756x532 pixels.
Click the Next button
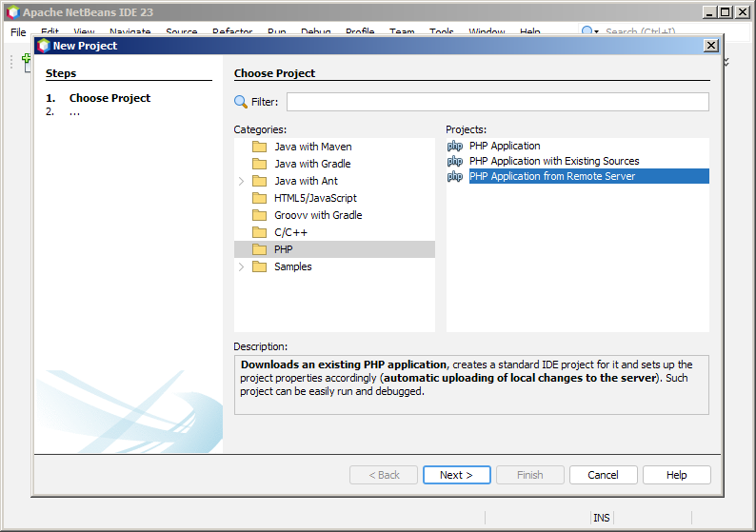pos(456,475)
